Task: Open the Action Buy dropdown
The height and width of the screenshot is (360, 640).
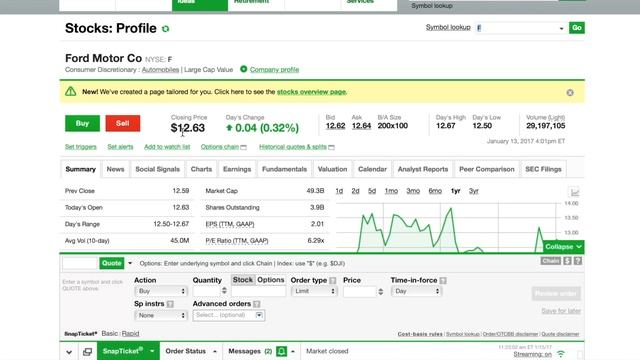Action: (x=160, y=291)
